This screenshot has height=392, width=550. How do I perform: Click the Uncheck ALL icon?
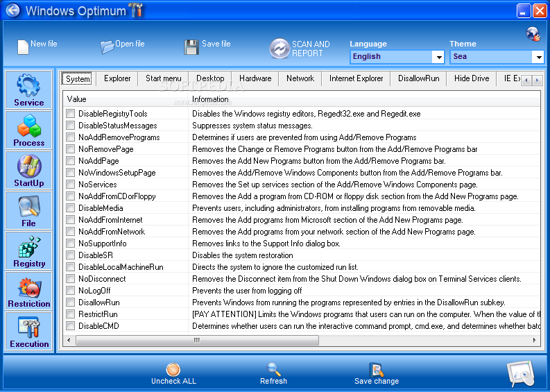click(x=173, y=369)
